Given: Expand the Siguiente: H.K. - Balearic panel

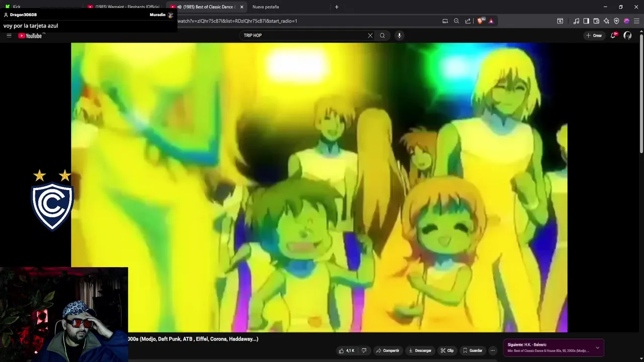Looking at the screenshot, I should click(x=597, y=347).
